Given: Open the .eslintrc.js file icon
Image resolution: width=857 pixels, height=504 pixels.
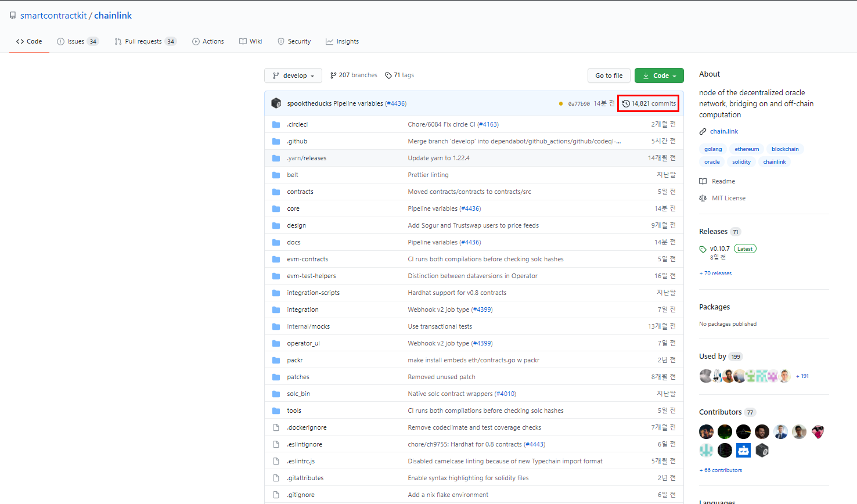Looking at the screenshot, I should 276,461.
